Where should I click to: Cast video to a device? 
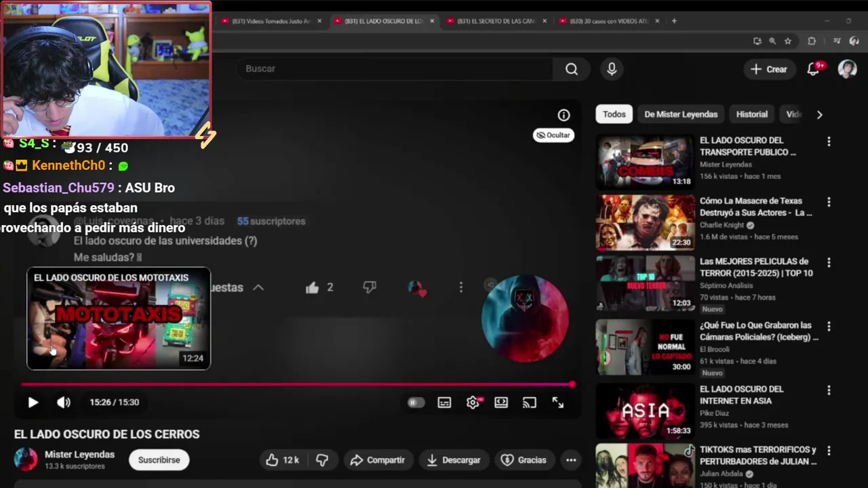[x=530, y=403]
